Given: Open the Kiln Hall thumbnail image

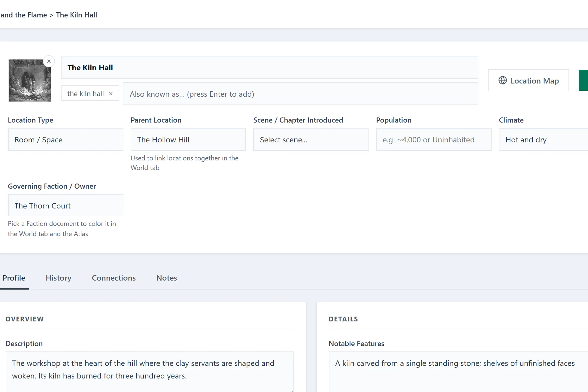Looking at the screenshot, I should click(30, 81).
